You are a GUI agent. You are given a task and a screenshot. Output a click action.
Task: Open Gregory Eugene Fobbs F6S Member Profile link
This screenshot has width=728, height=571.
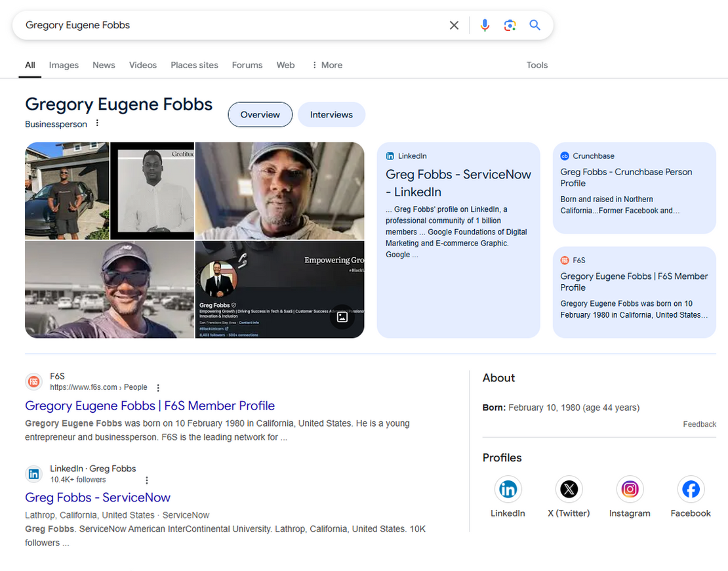(x=150, y=406)
